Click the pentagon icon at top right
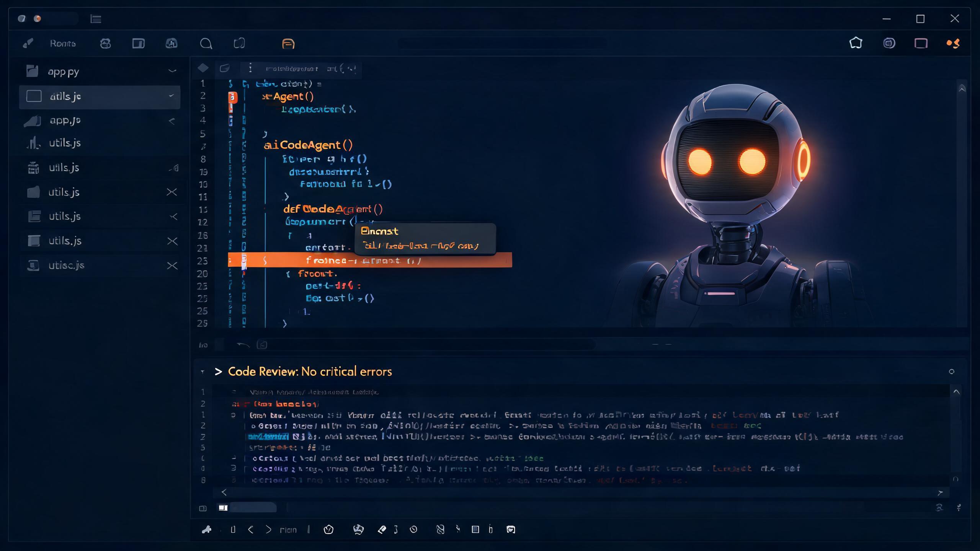The width and height of the screenshot is (980, 551). (x=856, y=43)
